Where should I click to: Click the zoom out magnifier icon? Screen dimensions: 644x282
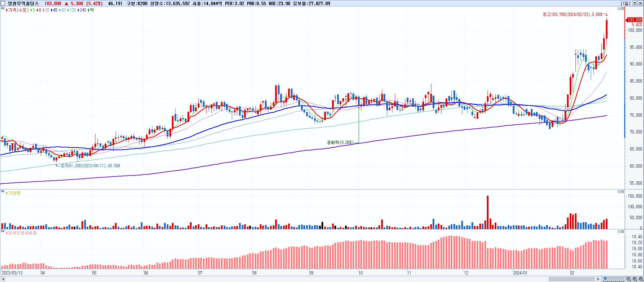click(x=629, y=279)
